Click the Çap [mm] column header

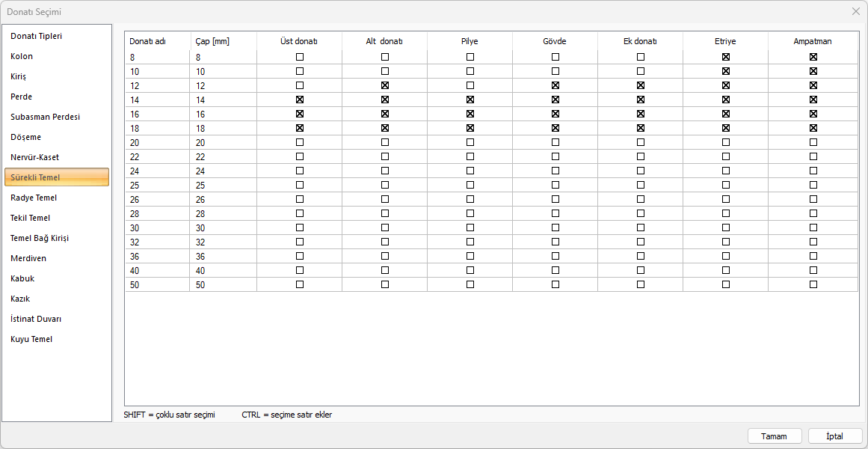point(212,41)
